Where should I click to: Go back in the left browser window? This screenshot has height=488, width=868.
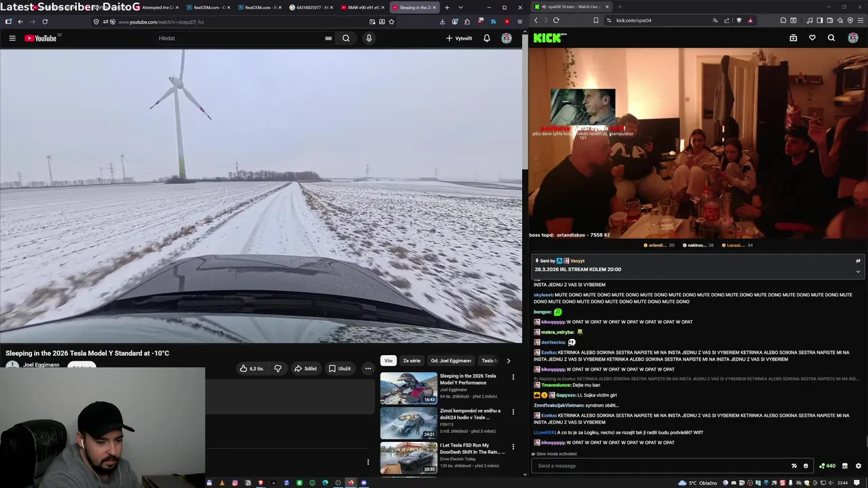pyautogui.click(x=20, y=22)
